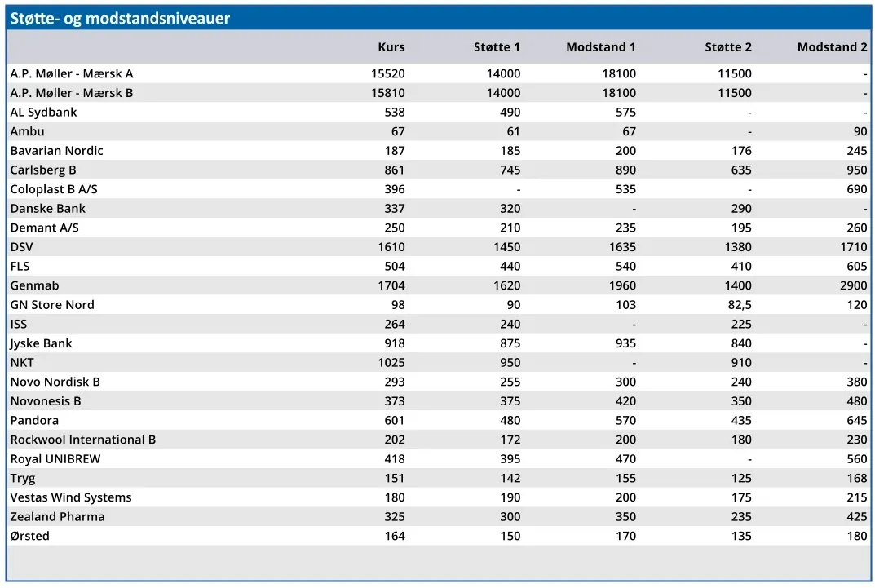This screenshot has width=875, height=588.
Task: Select the Modstand 2 column header
Action: (832, 47)
